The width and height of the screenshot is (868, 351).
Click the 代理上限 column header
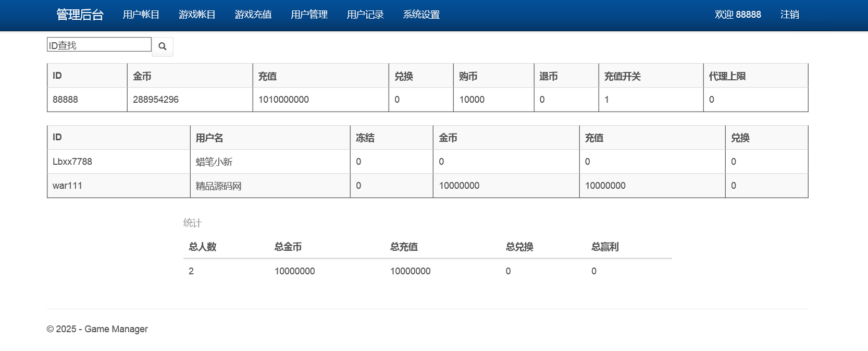(727, 76)
